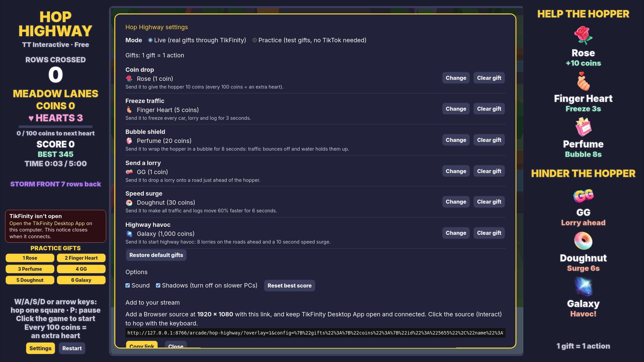Screen dimensions: 644x362
Task: Click the GG icon in Send a lorry row
Action: click(x=129, y=172)
